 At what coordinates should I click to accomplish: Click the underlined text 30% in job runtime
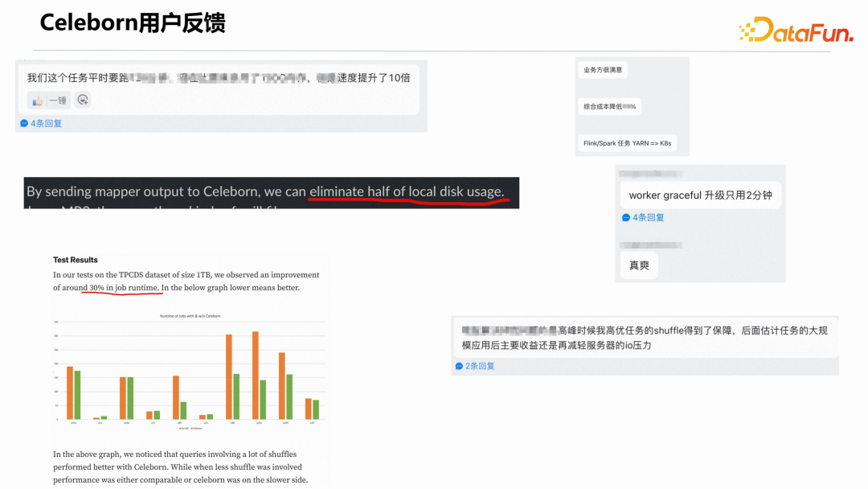click(124, 287)
